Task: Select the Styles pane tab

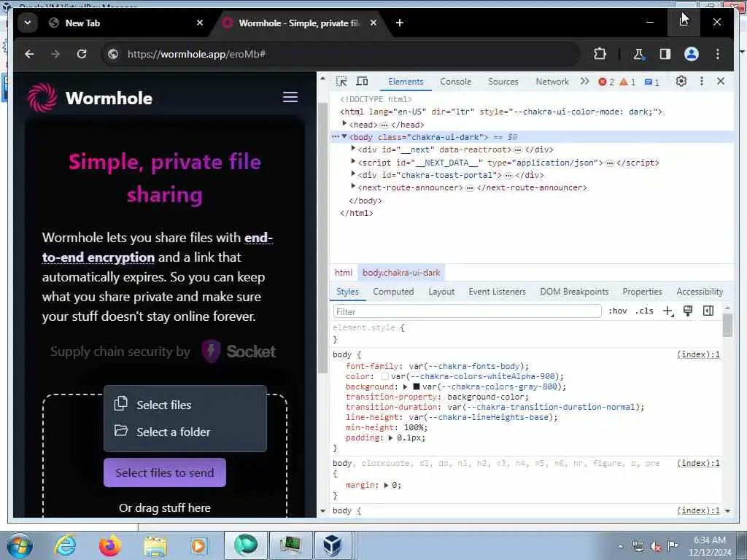Action: (x=347, y=292)
